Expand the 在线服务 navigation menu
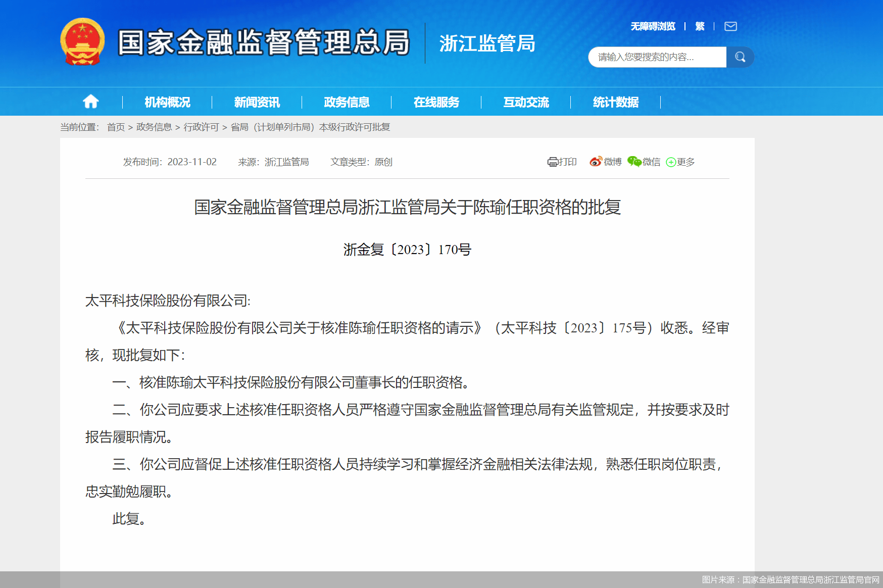 (436, 102)
